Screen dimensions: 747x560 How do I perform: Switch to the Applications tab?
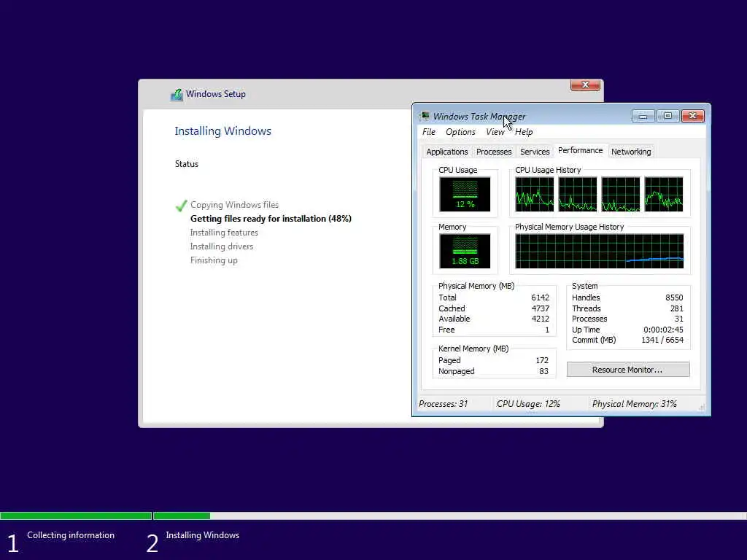click(447, 152)
